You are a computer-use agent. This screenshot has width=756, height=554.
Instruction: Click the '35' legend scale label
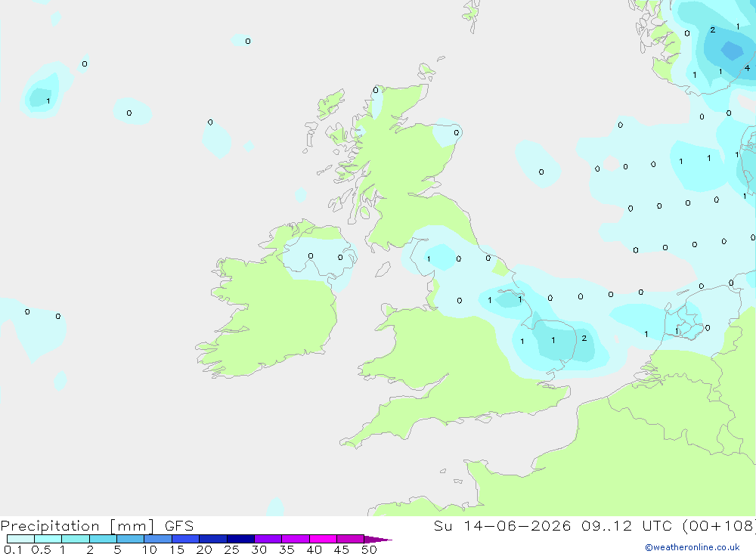point(287,549)
